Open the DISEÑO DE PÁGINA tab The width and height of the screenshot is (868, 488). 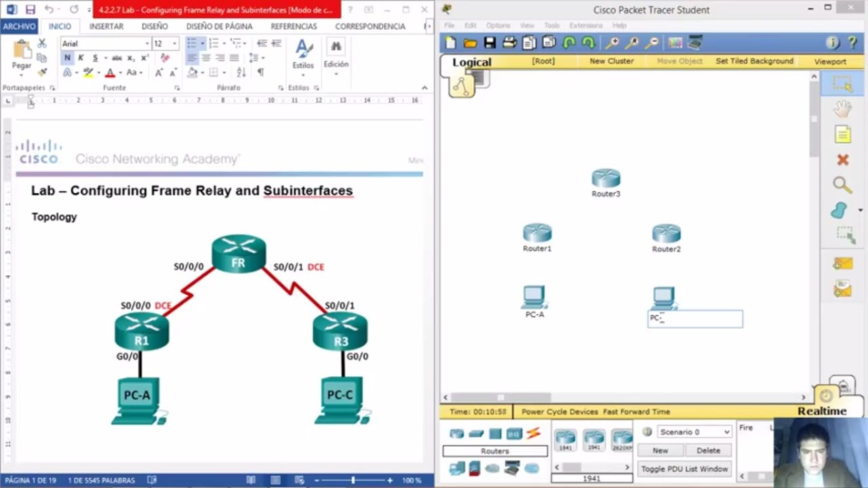[x=219, y=26]
